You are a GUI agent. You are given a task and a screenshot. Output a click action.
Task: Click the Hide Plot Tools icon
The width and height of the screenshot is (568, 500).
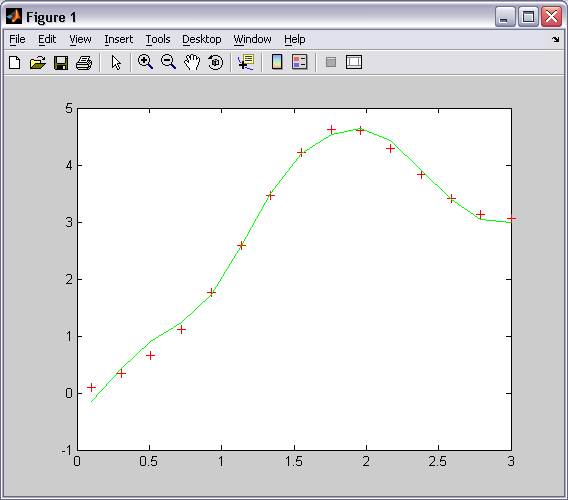click(331, 62)
